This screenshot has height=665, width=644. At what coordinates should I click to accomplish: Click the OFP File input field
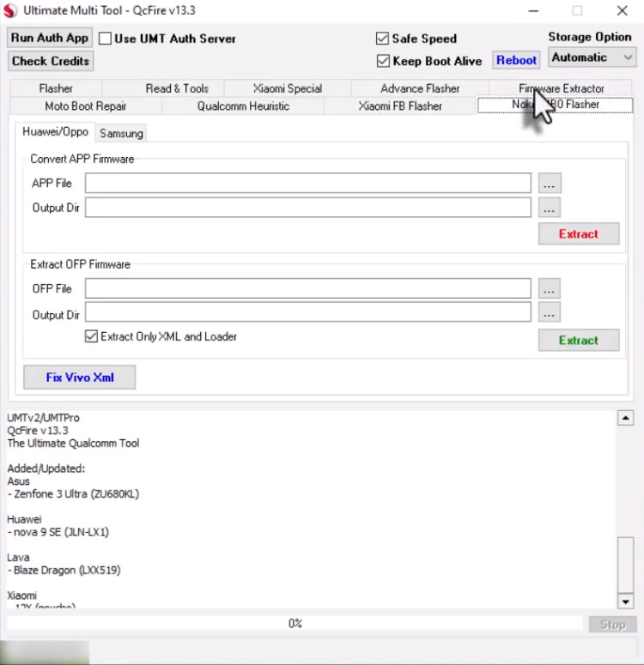(307, 288)
